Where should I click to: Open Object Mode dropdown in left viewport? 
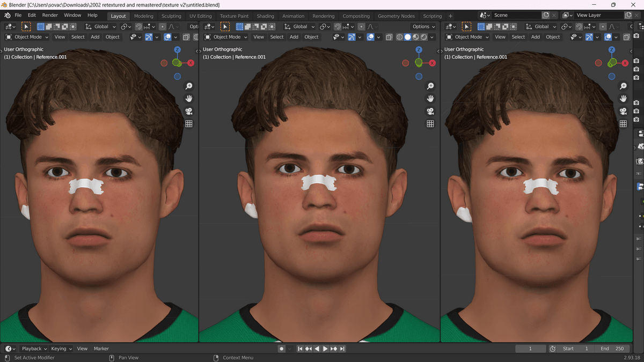pyautogui.click(x=27, y=37)
